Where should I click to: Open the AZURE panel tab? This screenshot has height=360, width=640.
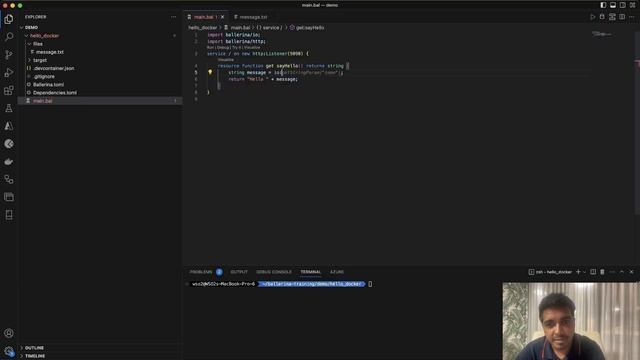(337, 272)
